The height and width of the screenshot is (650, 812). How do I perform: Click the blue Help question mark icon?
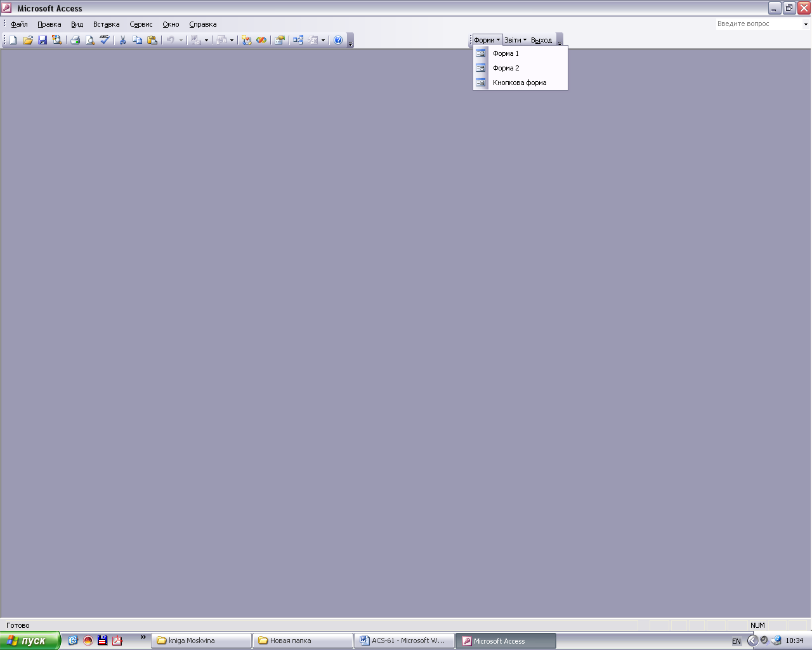click(x=338, y=40)
